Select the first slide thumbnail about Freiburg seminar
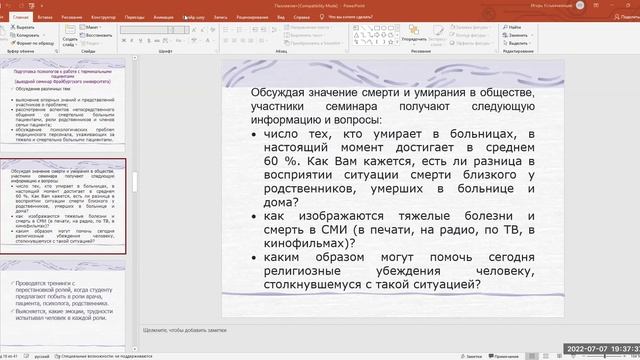 click(x=62, y=104)
